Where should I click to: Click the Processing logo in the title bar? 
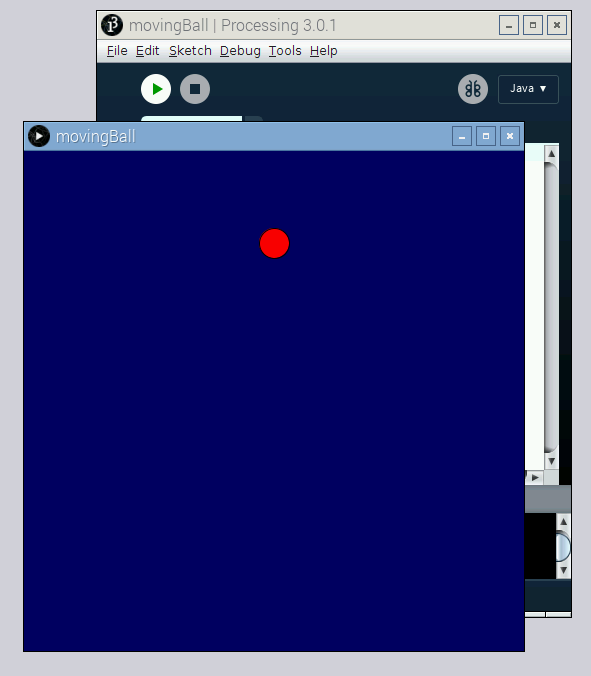(112, 25)
